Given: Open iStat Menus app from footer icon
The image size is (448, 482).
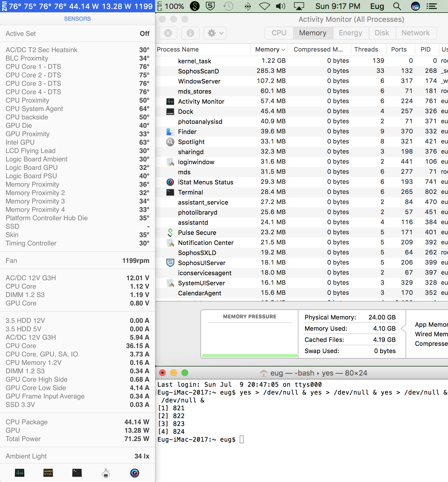Looking at the screenshot, I should pyautogui.click(x=135, y=473).
